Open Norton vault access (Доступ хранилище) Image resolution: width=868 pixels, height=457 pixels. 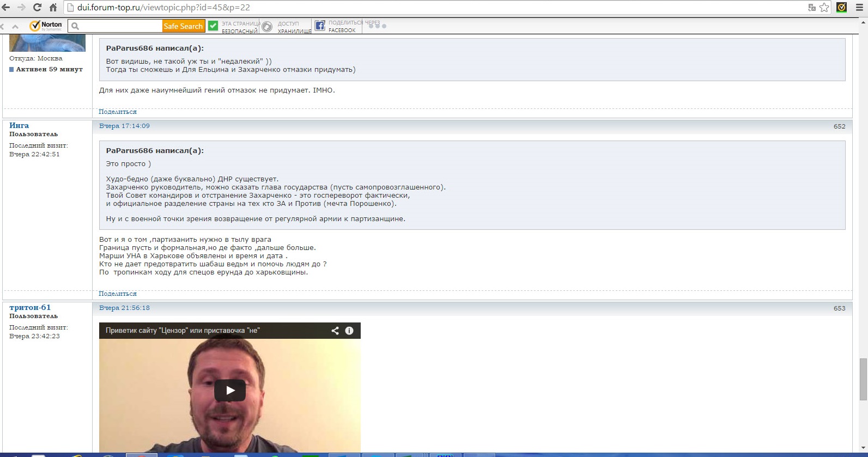(x=287, y=27)
